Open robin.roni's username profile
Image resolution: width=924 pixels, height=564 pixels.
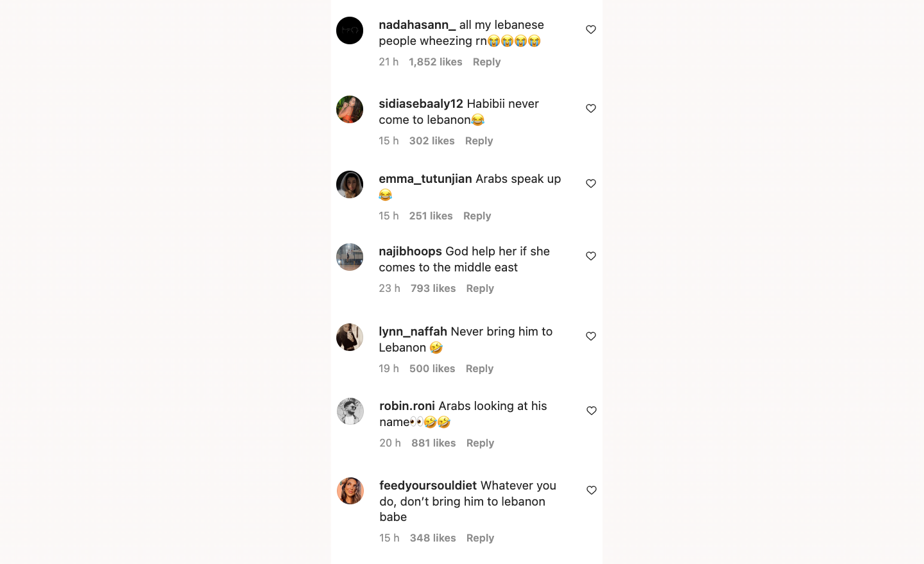(407, 406)
